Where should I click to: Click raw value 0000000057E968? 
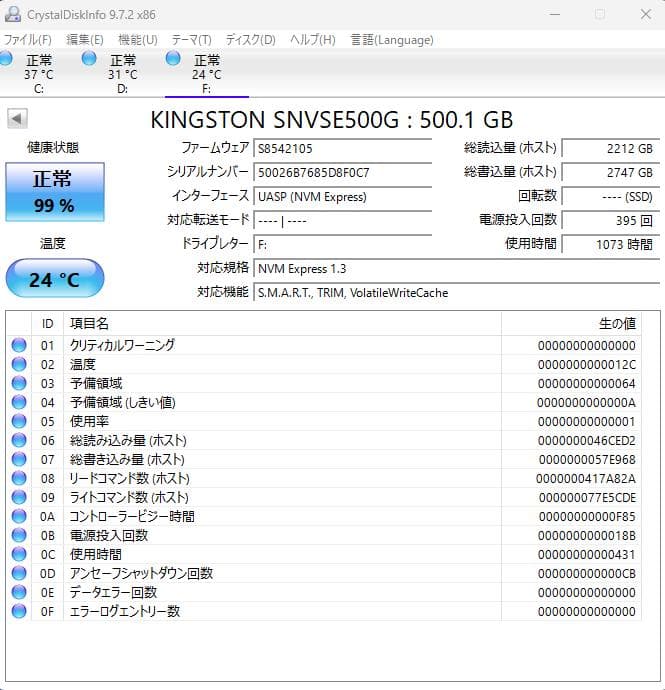pyautogui.click(x=587, y=460)
